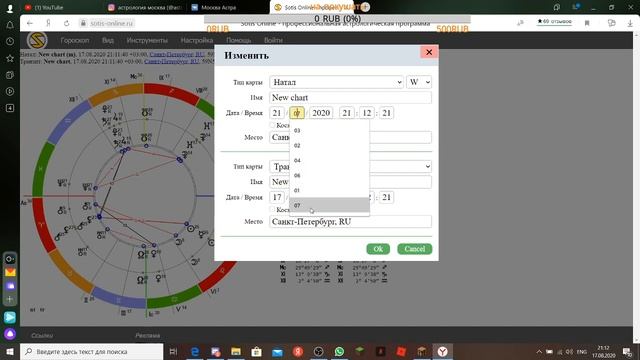640x360 pixels.
Task: Click the Место field with Санкт-Петербург, RU
Action: point(350,222)
